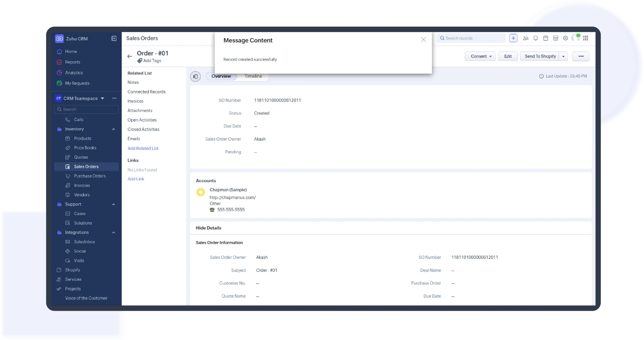Collapse the Support section
This screenshot has width=644, height=340.
[113, 204]
